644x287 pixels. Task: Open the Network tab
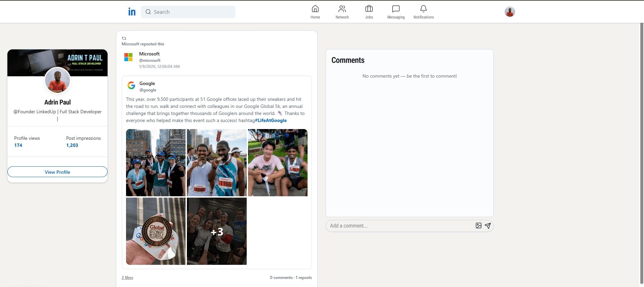click(x=342, y=12)
